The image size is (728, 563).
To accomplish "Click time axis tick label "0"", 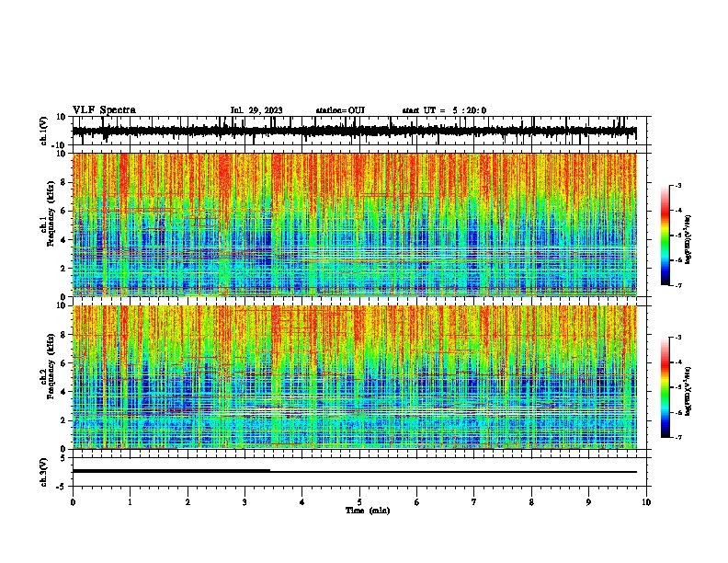I will [73, 502].
